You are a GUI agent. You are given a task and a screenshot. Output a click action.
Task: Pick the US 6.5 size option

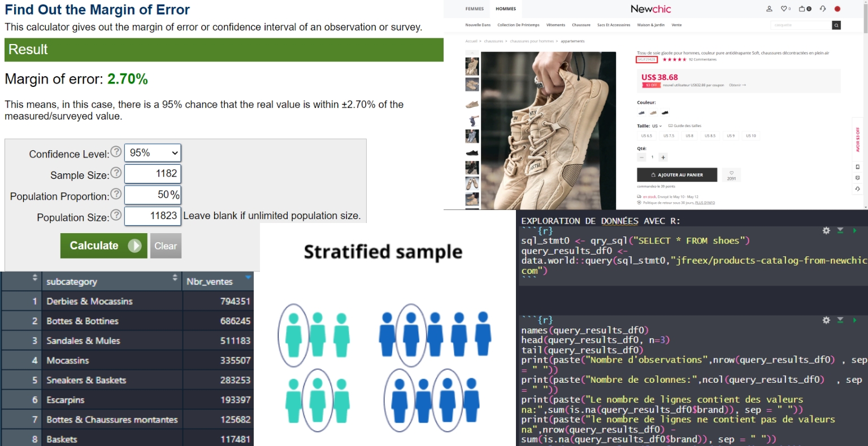coord(646,136)
